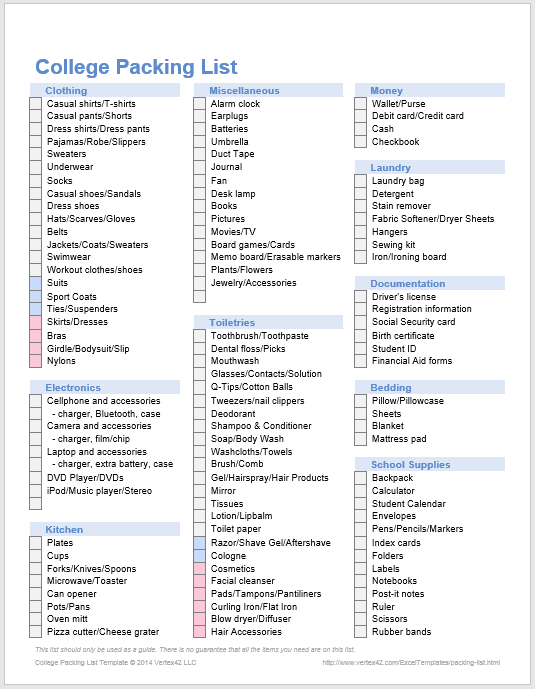The height and width of the screenshot is (689, 535).
Task: Tick the Rubber bands checkbox
Action: tap(361, 632)
